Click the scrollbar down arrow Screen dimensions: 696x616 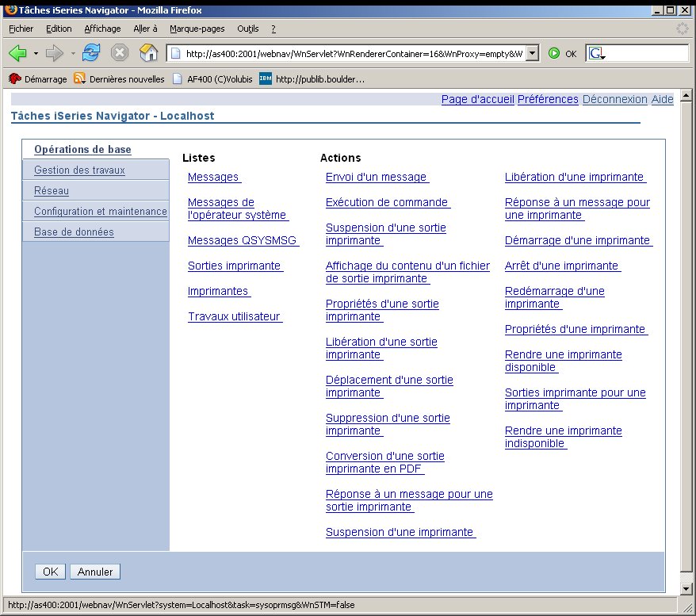click(686, 589)
